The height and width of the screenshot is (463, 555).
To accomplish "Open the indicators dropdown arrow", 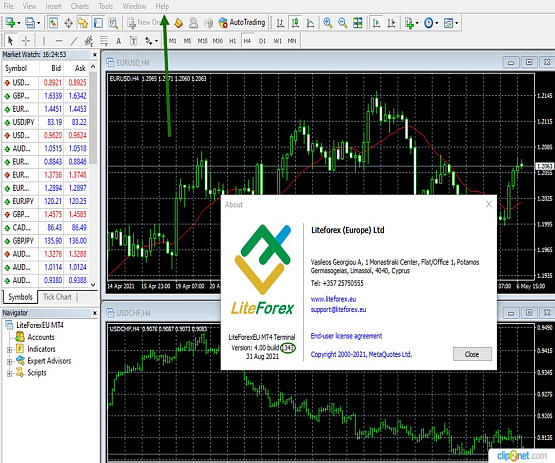I will click(x=417, y=23).
